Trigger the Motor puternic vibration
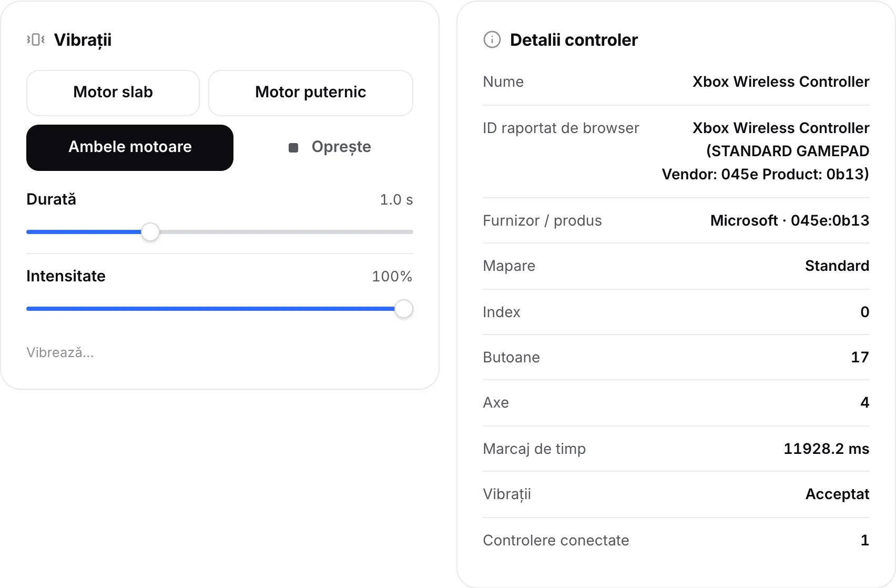Screen dimensions: 896x588 (311, 93)
